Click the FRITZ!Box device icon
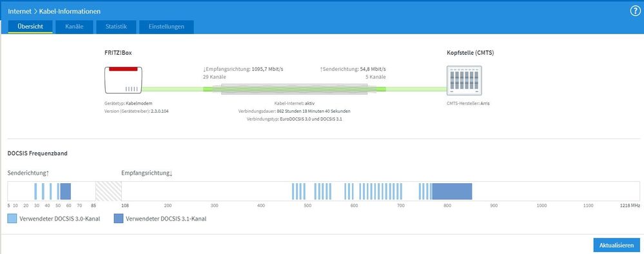This screenshot has width=644, height=254. [x=123, y=80]
